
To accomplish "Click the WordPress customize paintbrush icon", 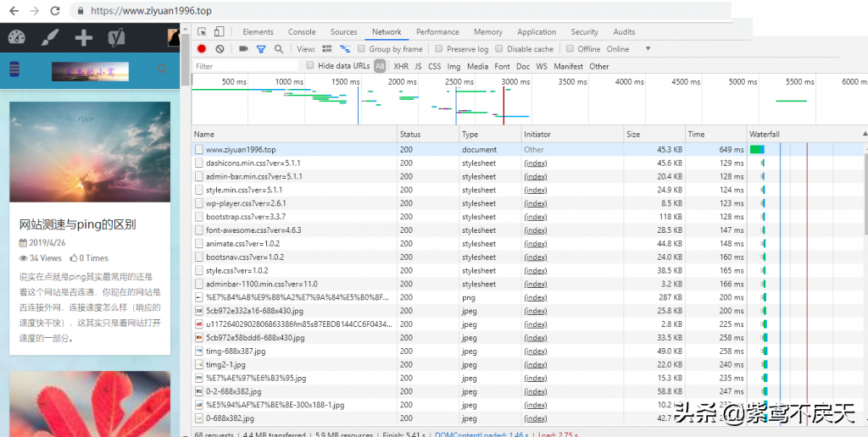I will point(50,37).
